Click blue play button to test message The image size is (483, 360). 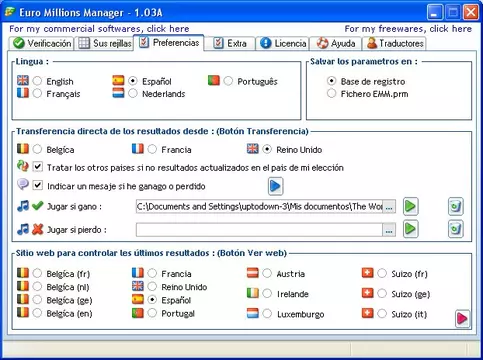click(275, 186)
